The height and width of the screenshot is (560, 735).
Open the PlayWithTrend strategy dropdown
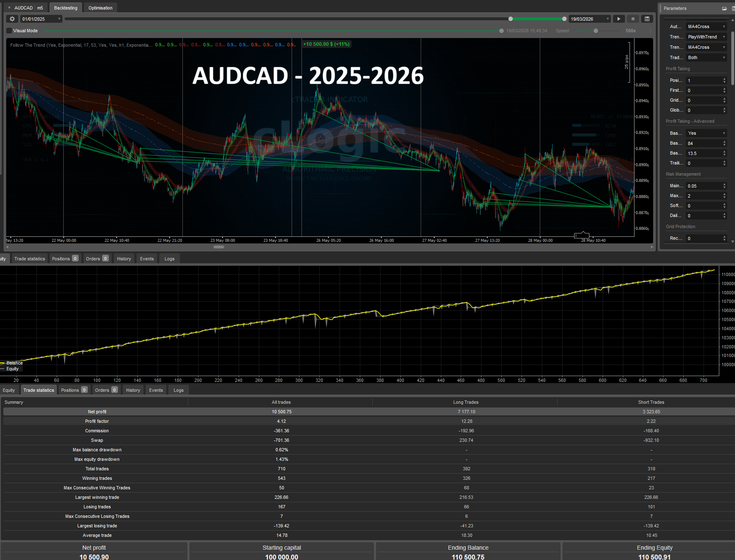pyautogui.click(x=706, y=37)
